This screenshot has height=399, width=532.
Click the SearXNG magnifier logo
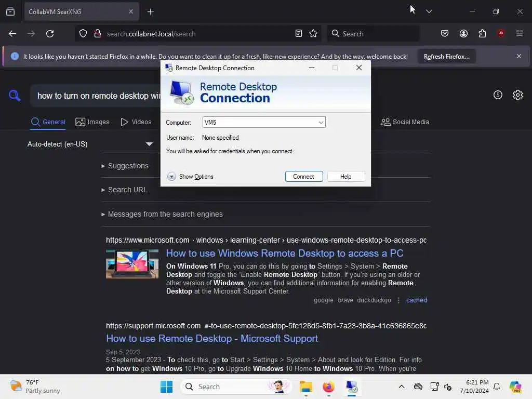[15, 96]
